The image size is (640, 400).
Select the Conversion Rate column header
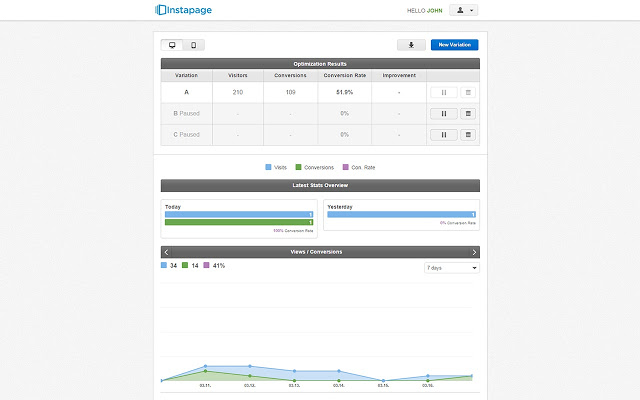(x=344, y=76)
